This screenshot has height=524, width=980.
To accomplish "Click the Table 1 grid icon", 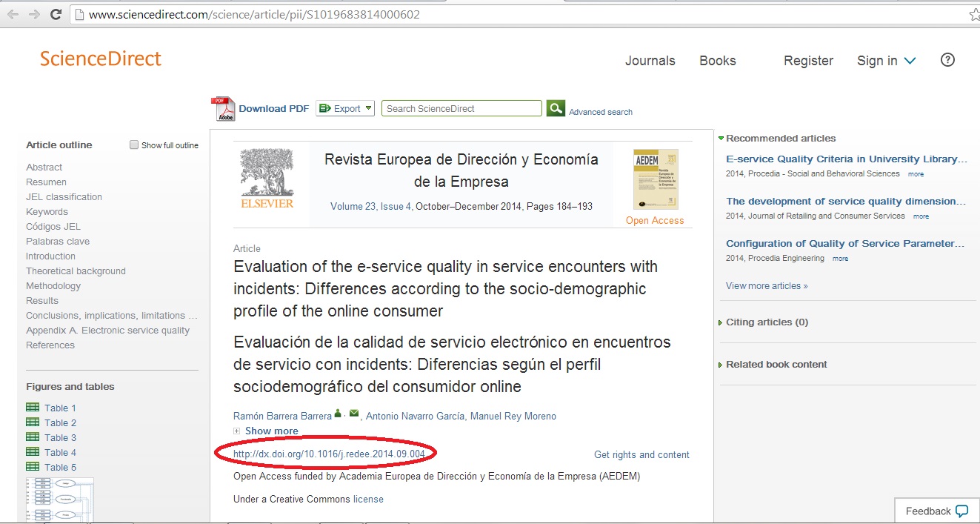I will pyautogui.click(x=33, y=408).
